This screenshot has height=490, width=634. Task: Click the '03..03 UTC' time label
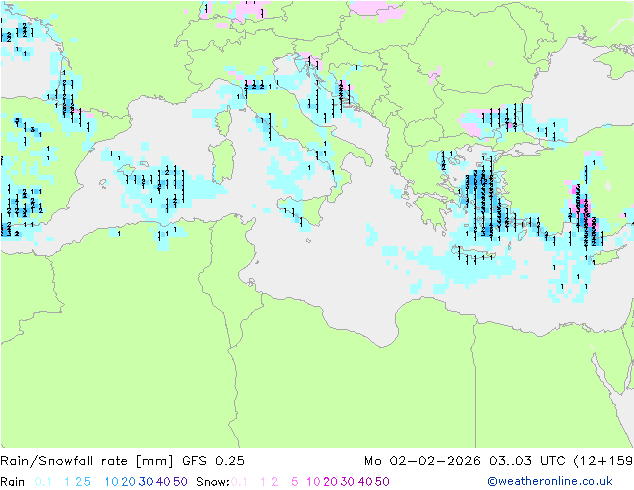[528, 461]
